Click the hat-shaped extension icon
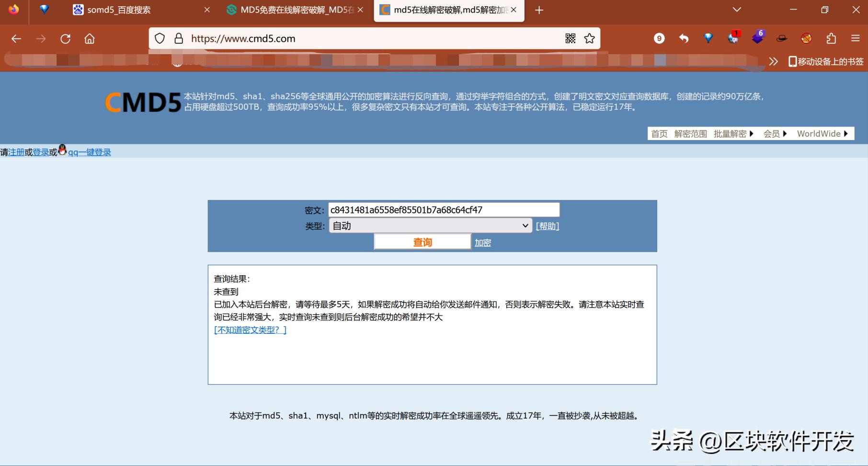This screenshot has height=466, width=868. 782,38
